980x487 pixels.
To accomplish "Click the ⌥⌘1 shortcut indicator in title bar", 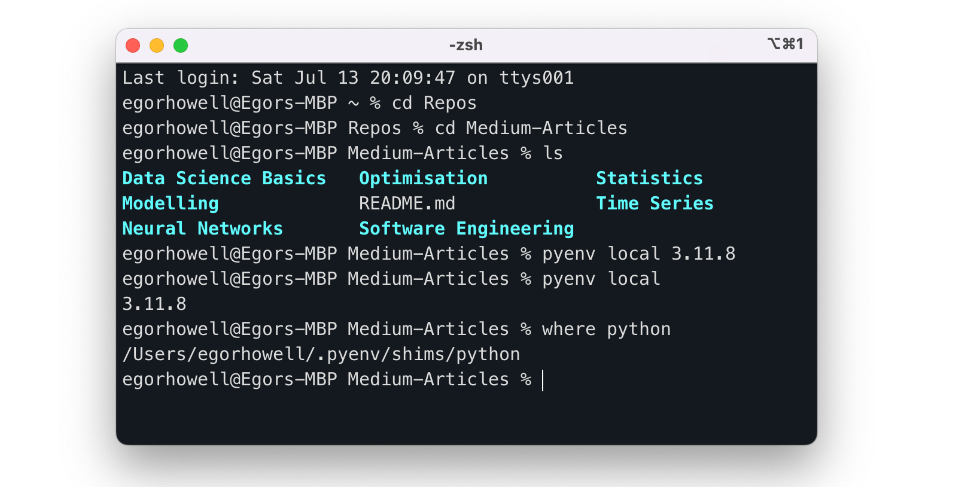I will click(786, 44).
